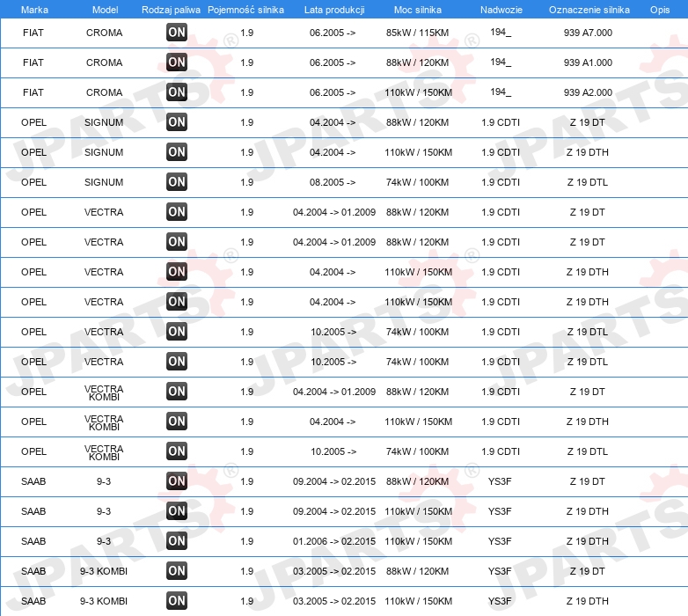The height and width of the screenshot is (616, 688).
Task: Click 10.2005 -> in VECTRA KOMBI row
Action: click(x=333, y=451)
